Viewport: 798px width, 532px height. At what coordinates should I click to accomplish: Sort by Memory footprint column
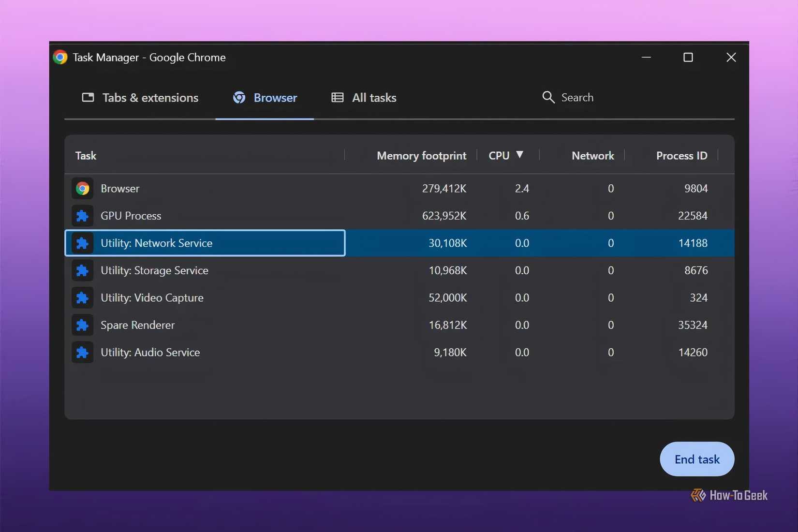[421, 156]
